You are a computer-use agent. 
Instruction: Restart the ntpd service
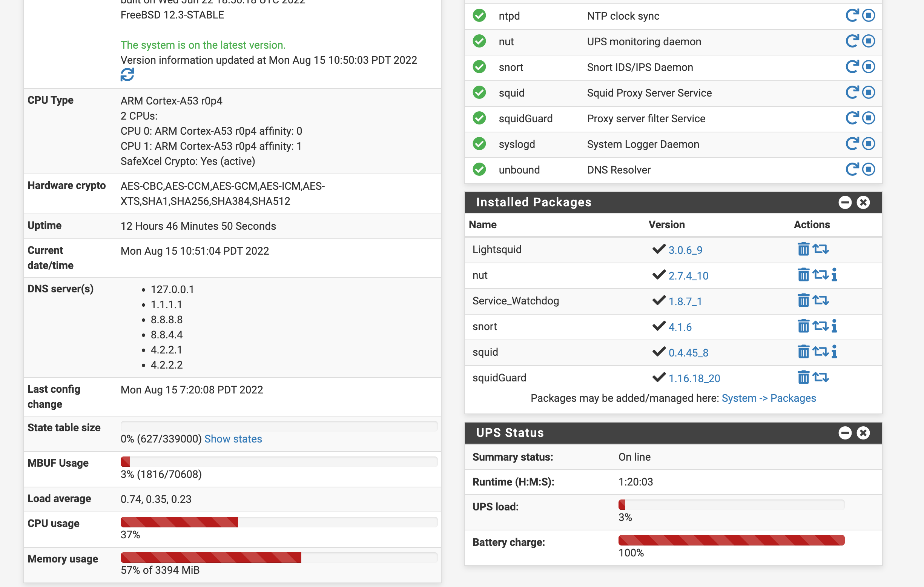pos(852,16)
